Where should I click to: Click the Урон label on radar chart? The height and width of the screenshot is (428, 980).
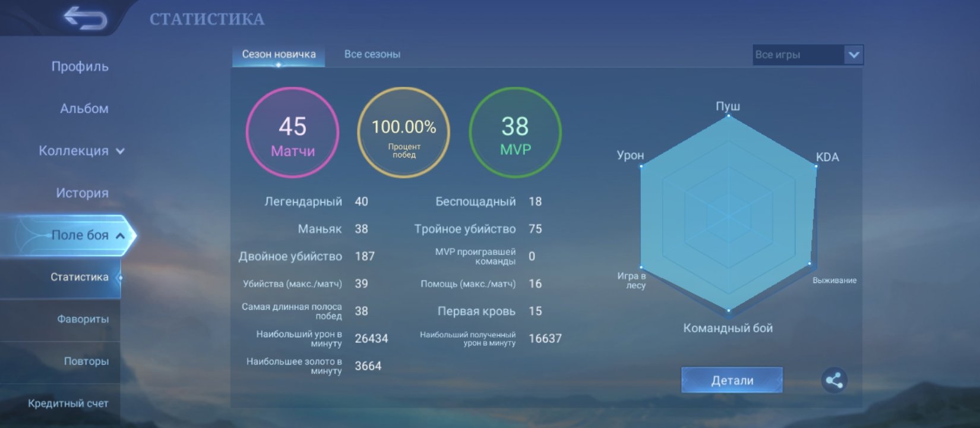coord(630,155)
